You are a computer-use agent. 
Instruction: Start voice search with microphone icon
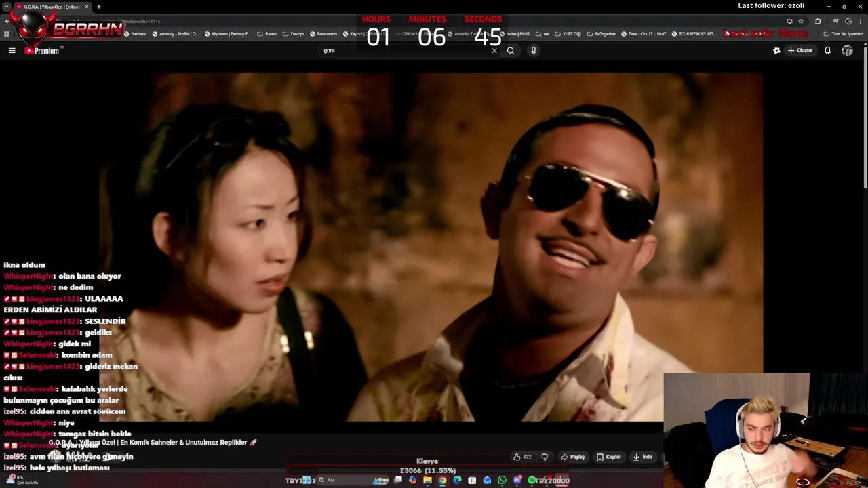tap(534, 50)
